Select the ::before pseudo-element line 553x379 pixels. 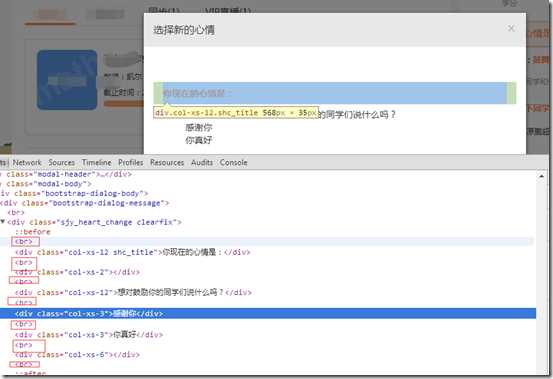point(33,232)
